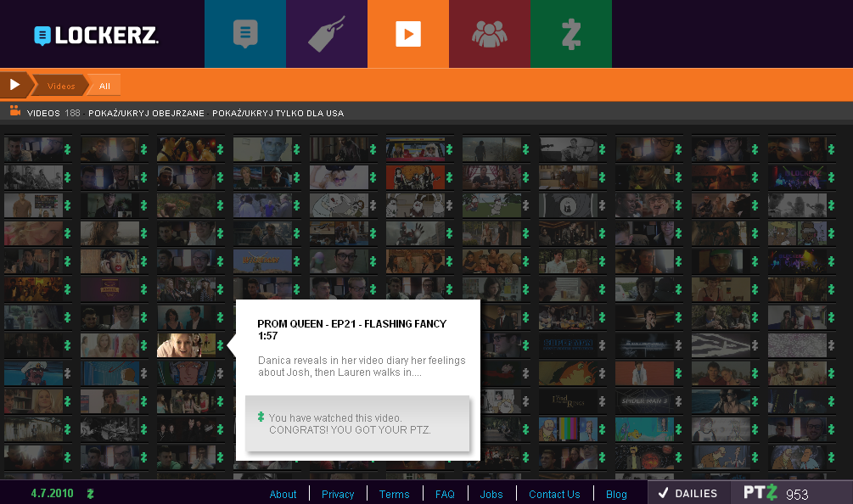Open the Contact Us footer link
Image resolution: width=853 pixels, height=504 pixels.
tap(554, 495)
